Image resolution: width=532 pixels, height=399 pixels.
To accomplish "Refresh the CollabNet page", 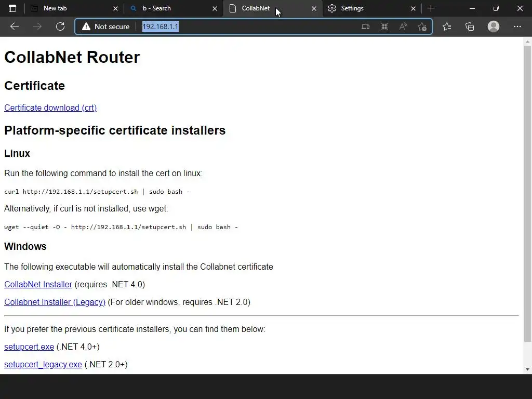I will click(x=60, y=26).
